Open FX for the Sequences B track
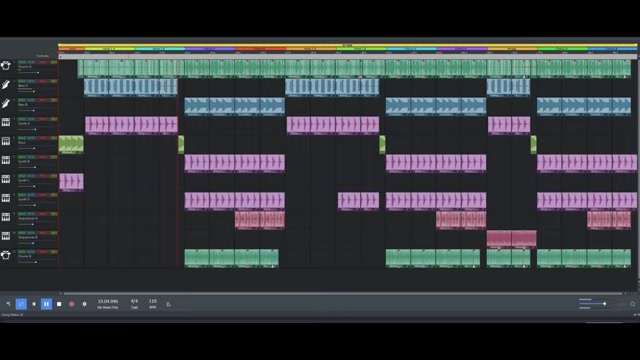 53,233
